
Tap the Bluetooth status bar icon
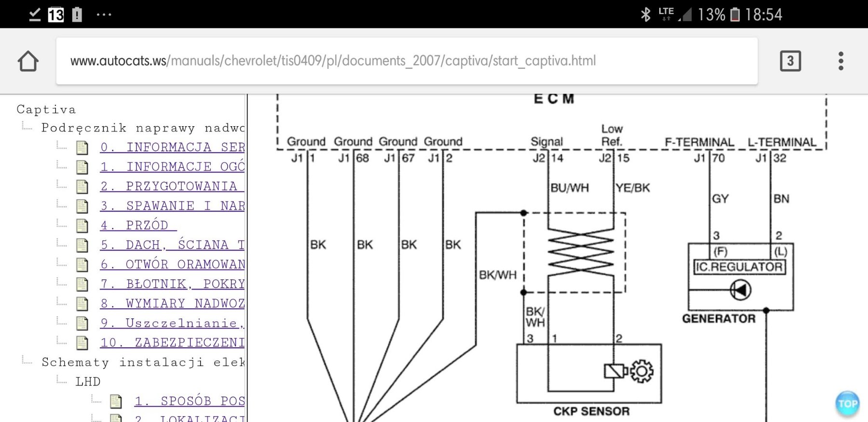click(x=645, y=14)
